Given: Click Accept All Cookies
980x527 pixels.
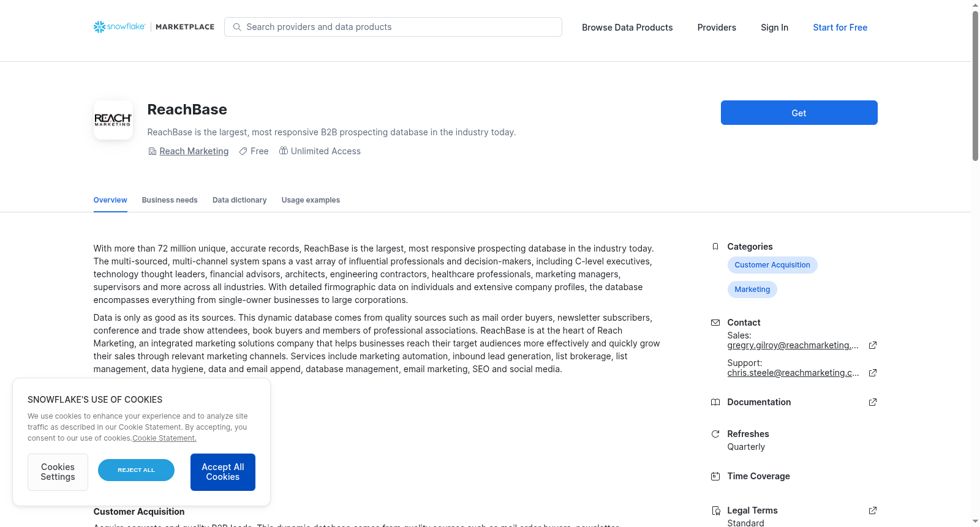Looking at the screenshot, I should (223, 472).
